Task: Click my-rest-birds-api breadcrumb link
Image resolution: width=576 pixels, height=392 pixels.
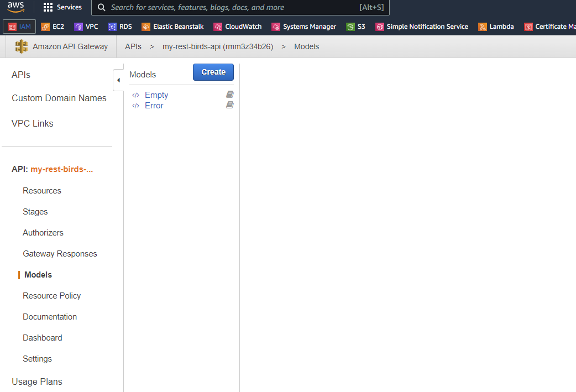Action: pyautogui.click(x=218, y=46)
